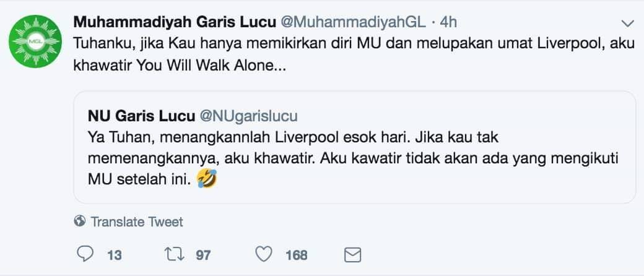Click the reply count 13
Viewport: 644px width, 276px height.
114,256
